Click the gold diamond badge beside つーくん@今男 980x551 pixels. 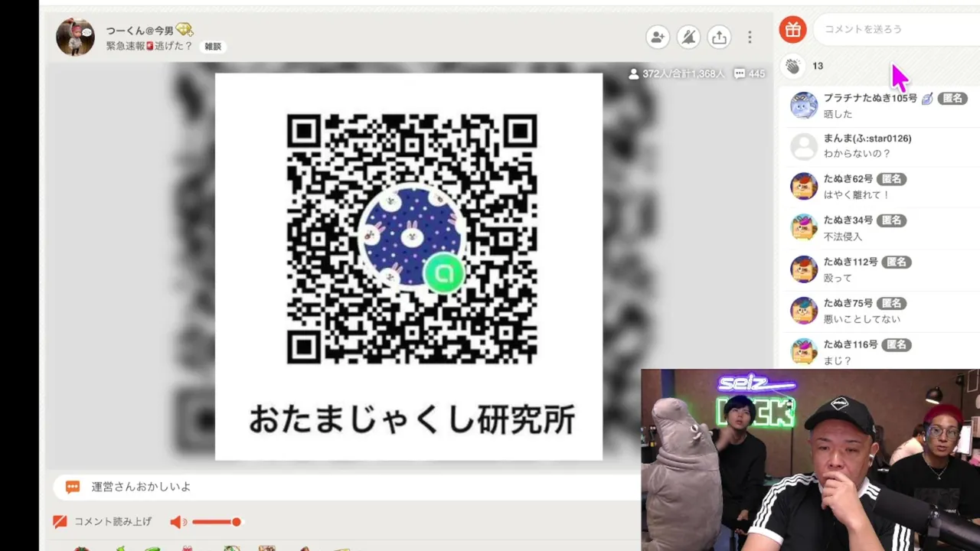185,31
